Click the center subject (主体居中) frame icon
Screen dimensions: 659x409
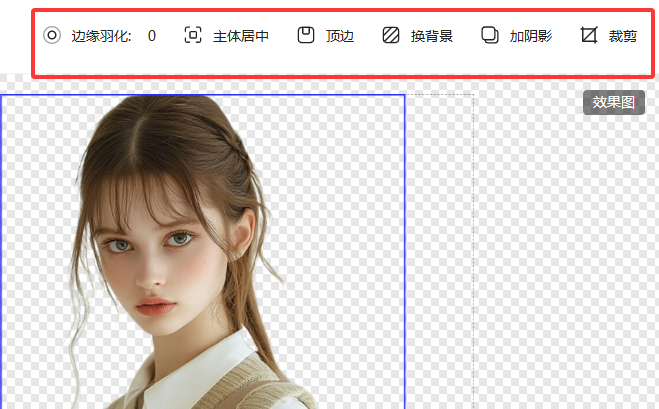click(193, 36)
